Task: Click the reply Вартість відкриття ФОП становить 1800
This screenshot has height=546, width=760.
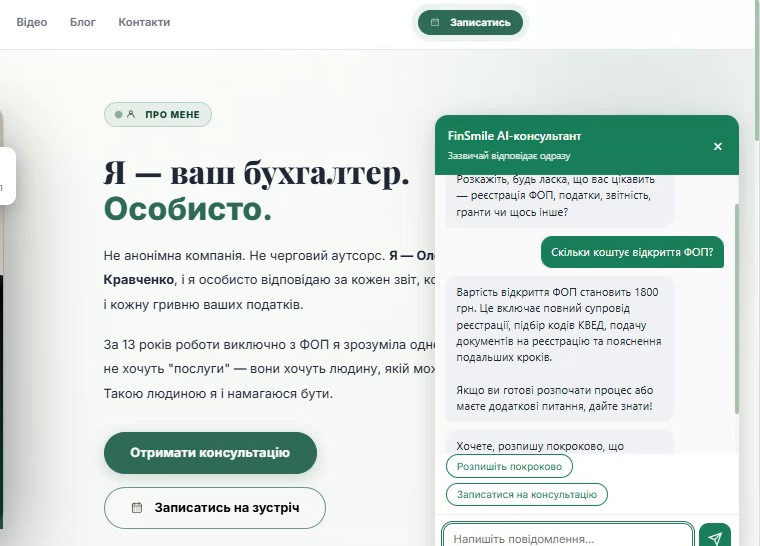Action: pyautogui.click(x=559, y=349)
